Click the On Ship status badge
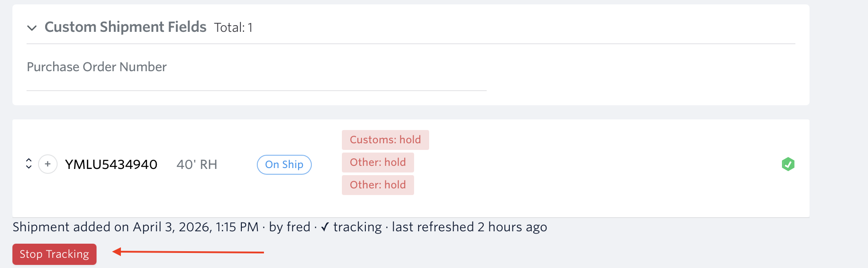Viewport: 868px width, 268px height. 284,165
